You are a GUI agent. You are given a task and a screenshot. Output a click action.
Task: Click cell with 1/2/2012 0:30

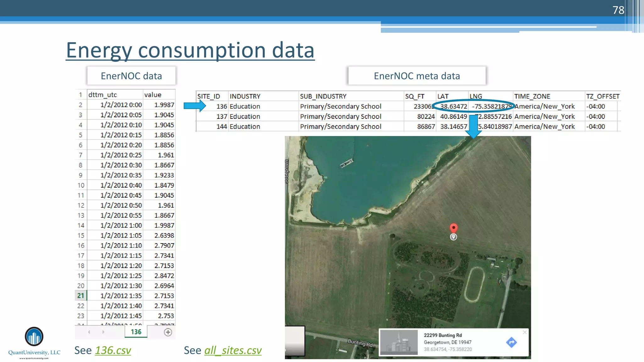[x=115, y=165]
